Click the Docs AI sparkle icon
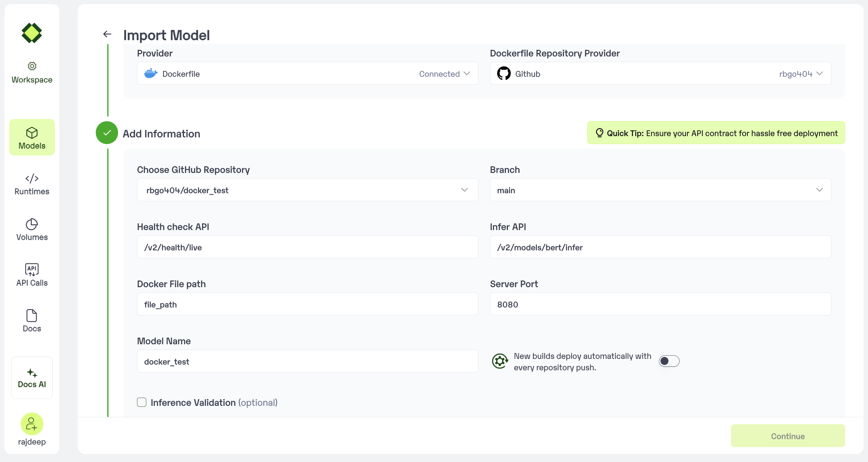This screenshot has width=868, height=462. point(32,373)
